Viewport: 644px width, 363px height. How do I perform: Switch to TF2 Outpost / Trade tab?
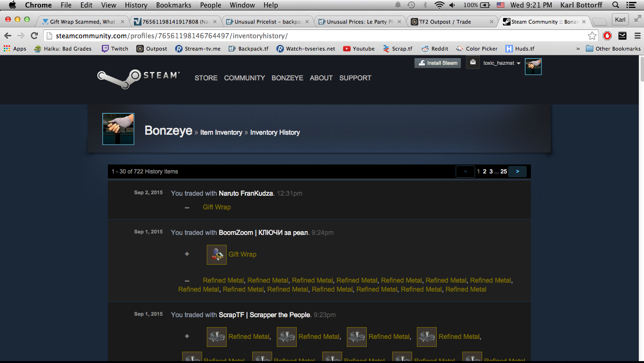pos(450,22)
